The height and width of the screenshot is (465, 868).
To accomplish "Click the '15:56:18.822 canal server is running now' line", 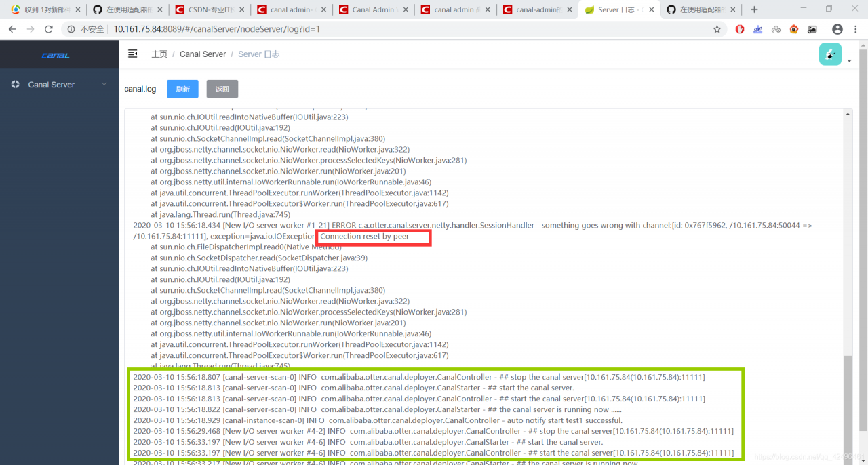I will point(378,409).
